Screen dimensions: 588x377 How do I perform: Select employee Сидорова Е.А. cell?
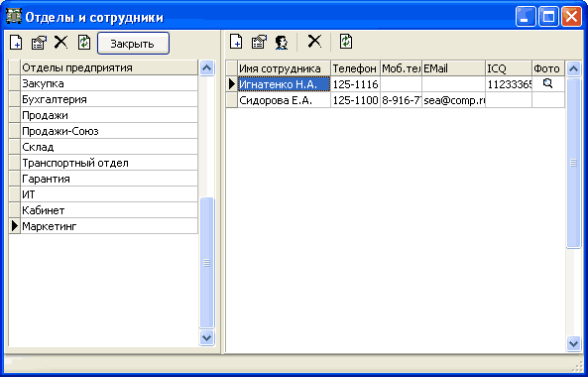click(x=284, y=100)
